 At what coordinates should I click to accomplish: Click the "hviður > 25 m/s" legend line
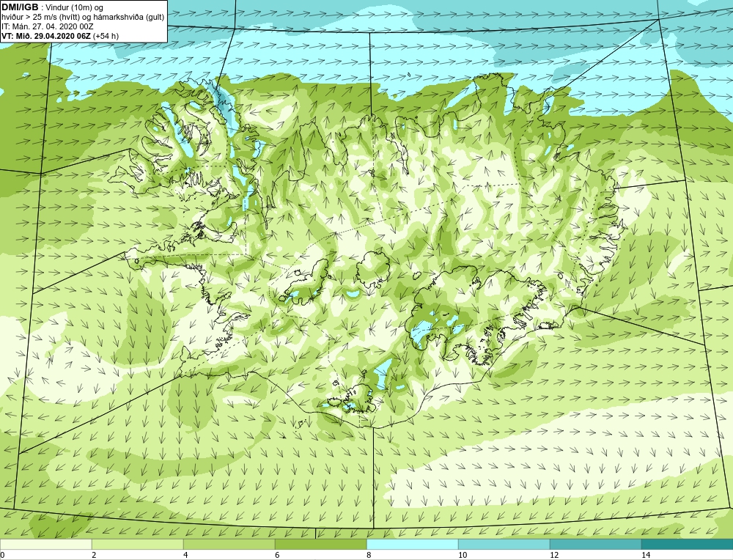82,18
